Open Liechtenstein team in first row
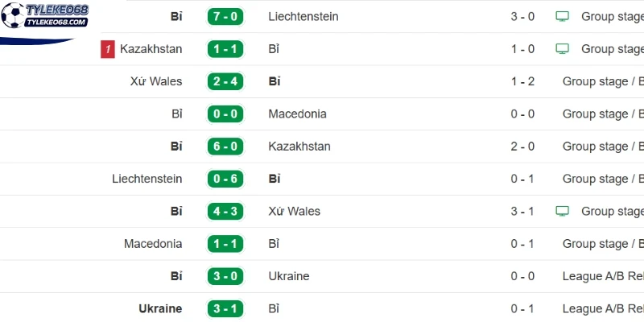The width and height of the screenshot is (644, 322). 303,16
